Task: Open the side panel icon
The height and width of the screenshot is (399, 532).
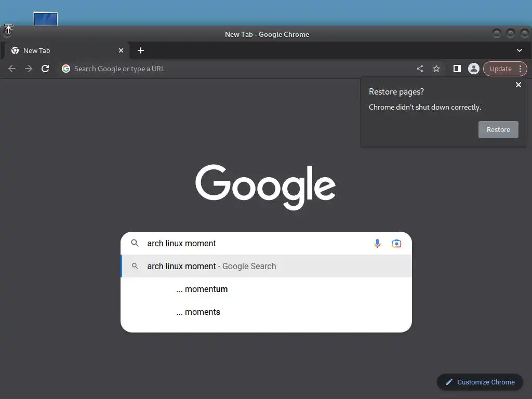Action: click(457, 69)
